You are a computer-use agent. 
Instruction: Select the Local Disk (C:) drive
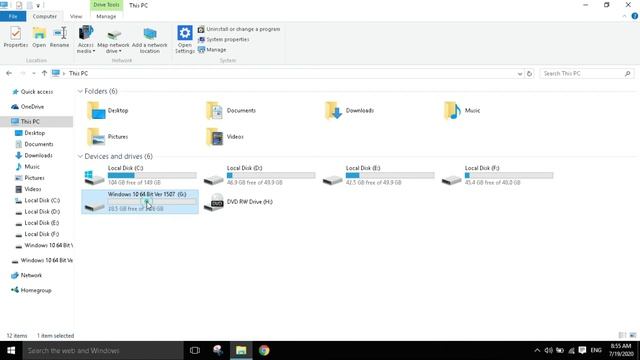pyautogui.click(x=140, y=175)
